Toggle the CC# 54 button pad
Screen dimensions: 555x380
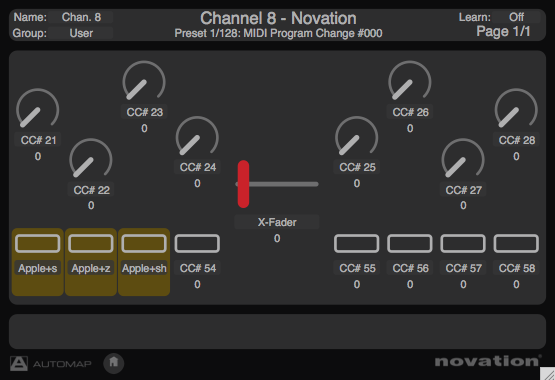point(197,243)
